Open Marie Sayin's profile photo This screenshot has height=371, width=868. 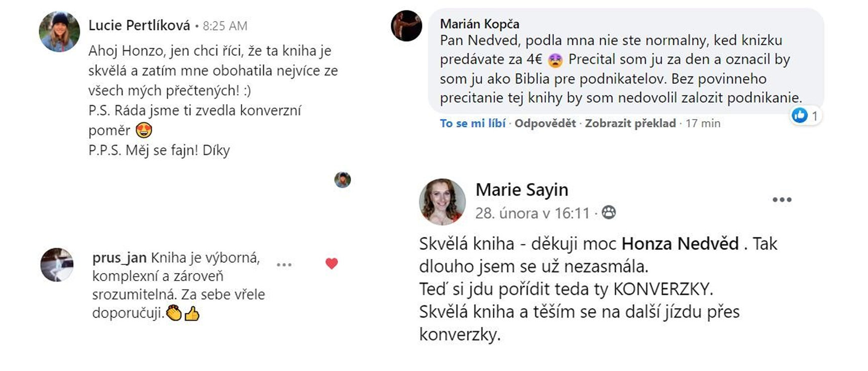(x=442, y=202)
